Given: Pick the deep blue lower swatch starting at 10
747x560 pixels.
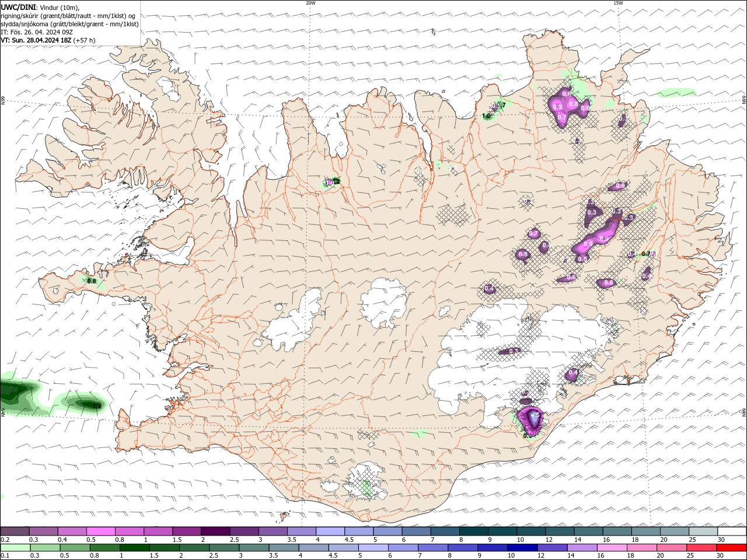Looking at the screenshot, I should 522,548.
